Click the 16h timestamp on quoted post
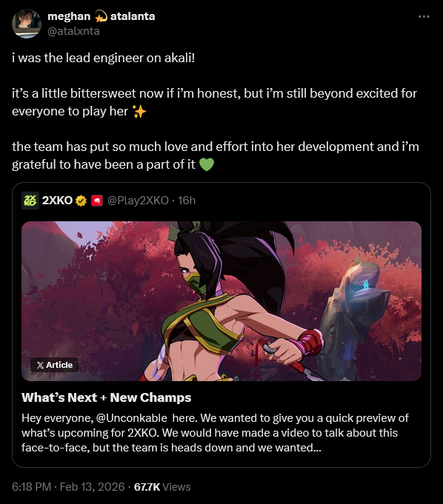Screen dimensions: 443x504 [187, 201]
